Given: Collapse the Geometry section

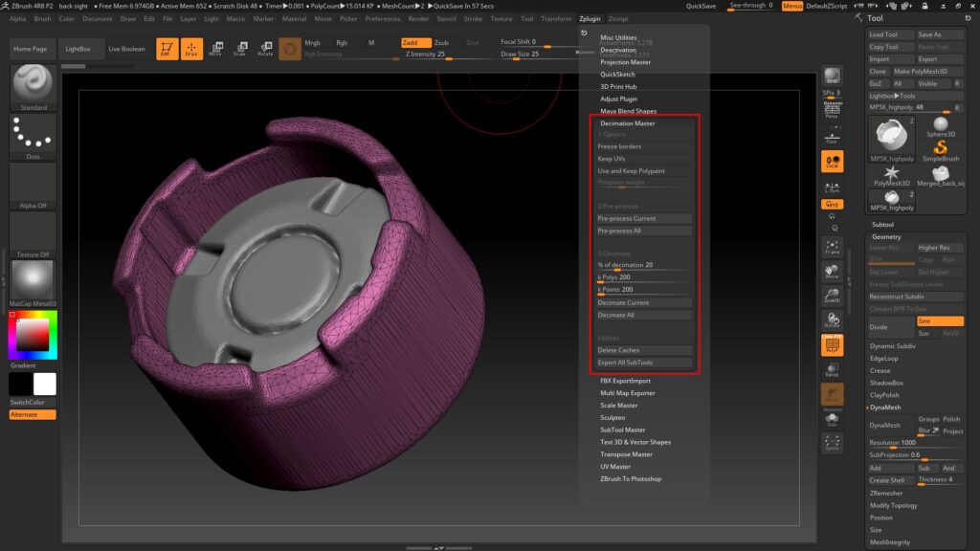Looking at the screenshot, I should point(886,237).
